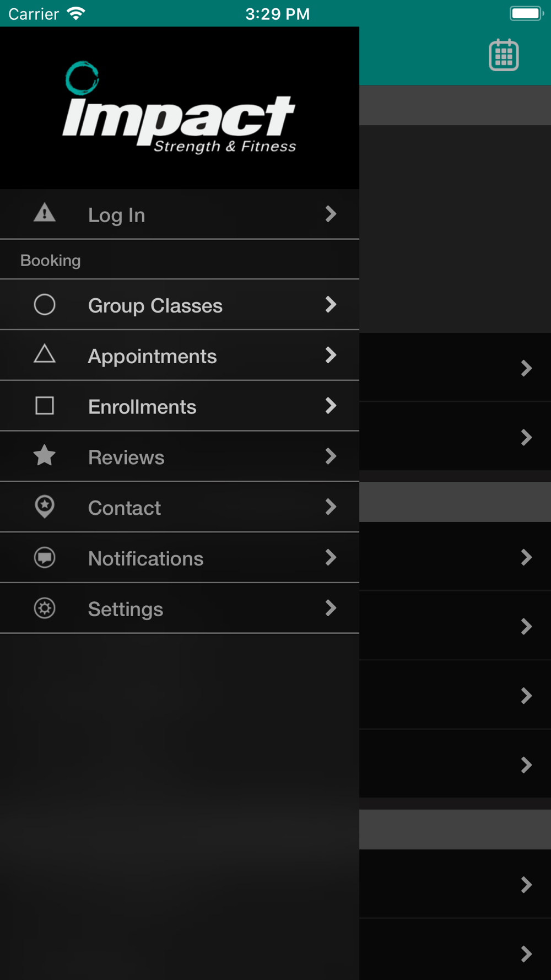The image size is (551, 980).
Task: Select the circle icon for Group Classes
Action: pos(45,304)
